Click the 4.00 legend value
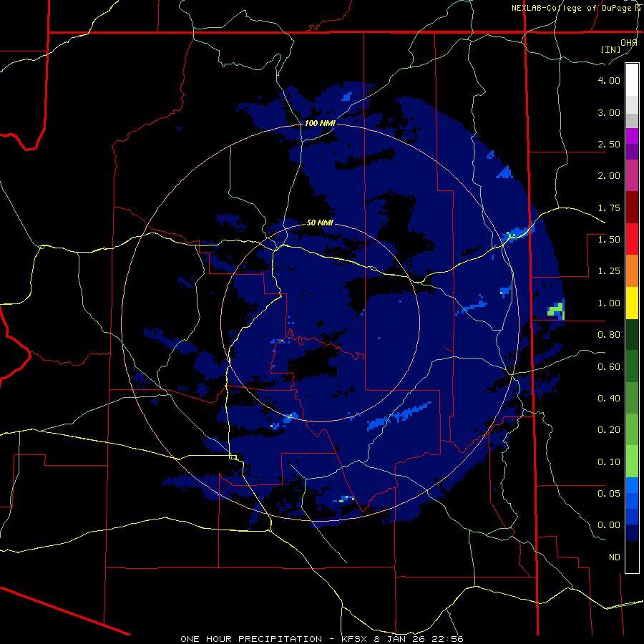The image size is (644, 644). click(x=609, y=80)
